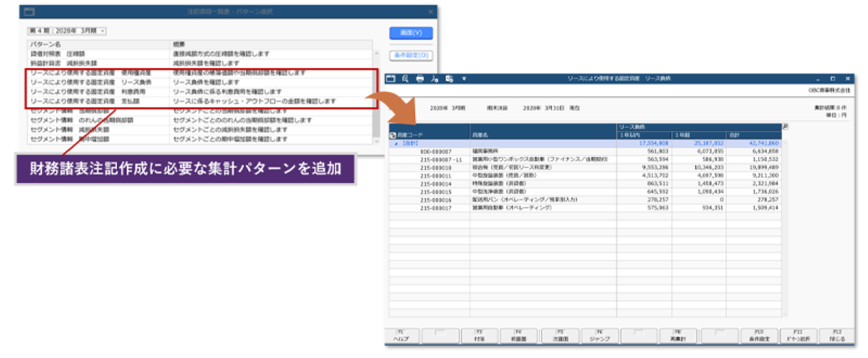
Task: Click cell value 9,211,300
Action: [766, 175]
